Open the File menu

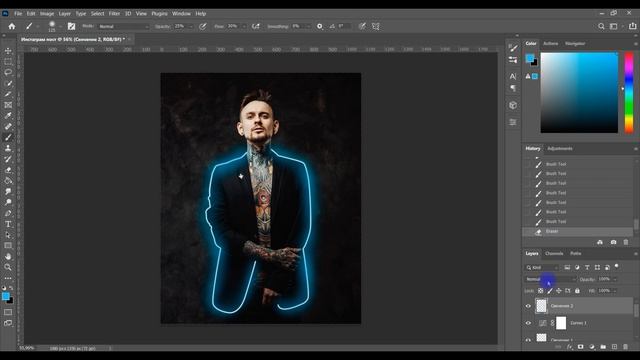(x=18, y=13)
